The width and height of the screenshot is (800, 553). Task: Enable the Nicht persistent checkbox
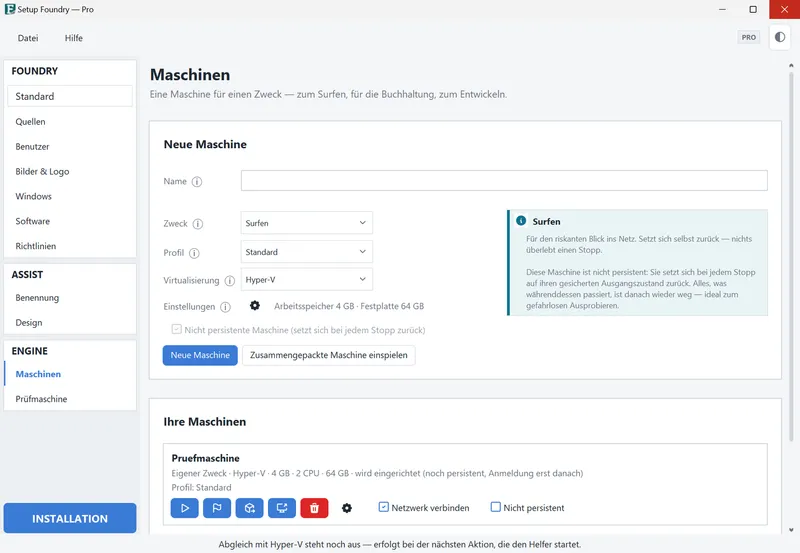(x=495, y=507)
